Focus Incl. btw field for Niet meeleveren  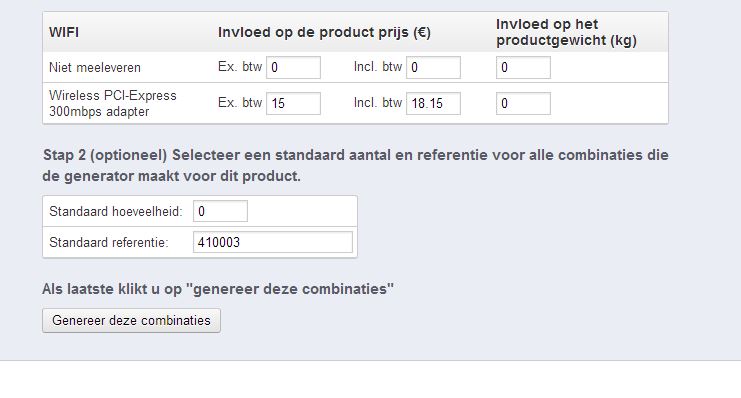433,68
